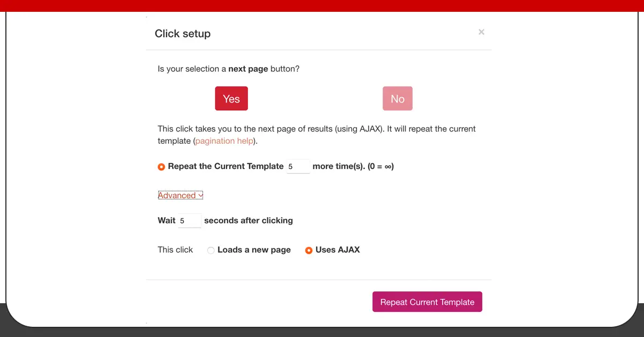The width and height of the screenshot is (644, 337).
Task: Select the Uses AJAX radio option
Action: [x=309, y=250]
